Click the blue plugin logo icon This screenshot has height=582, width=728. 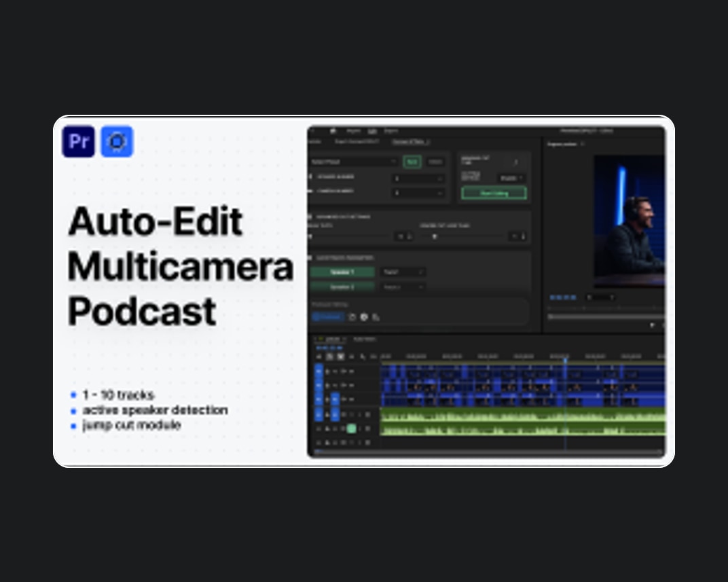coord(117,141)
